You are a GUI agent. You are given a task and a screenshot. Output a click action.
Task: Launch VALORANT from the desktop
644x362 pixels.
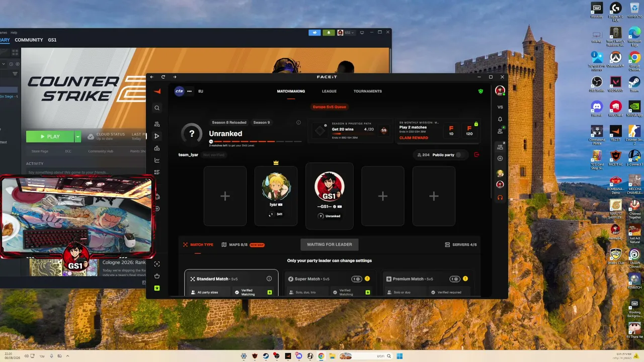tap(615, 84)
